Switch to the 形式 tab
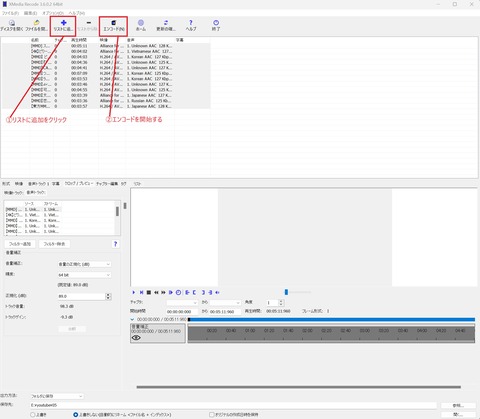The image size is (480, 419). tap(6, 184)
